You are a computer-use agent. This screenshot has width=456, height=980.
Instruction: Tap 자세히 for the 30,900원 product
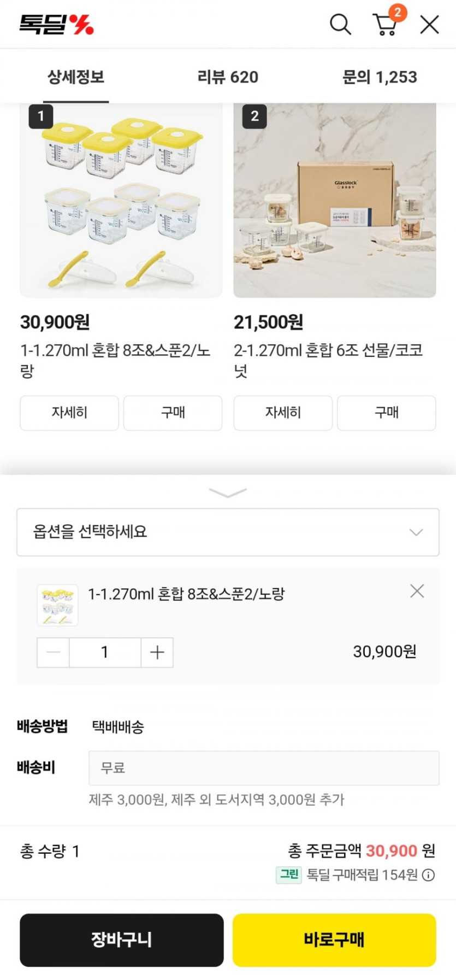coord(69,413)
